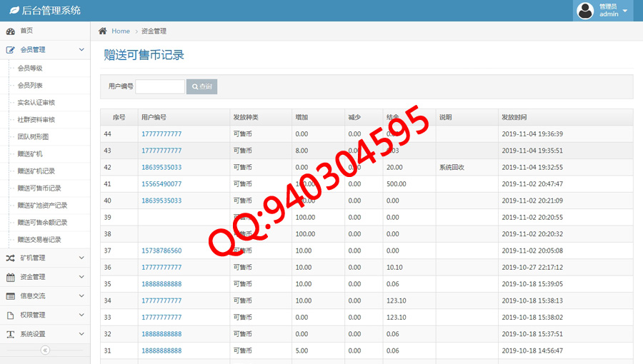This screenshot has width=643, height=364.
Task: Click the calendar icon beside 资金管理
Action: (x=11, y=277)
